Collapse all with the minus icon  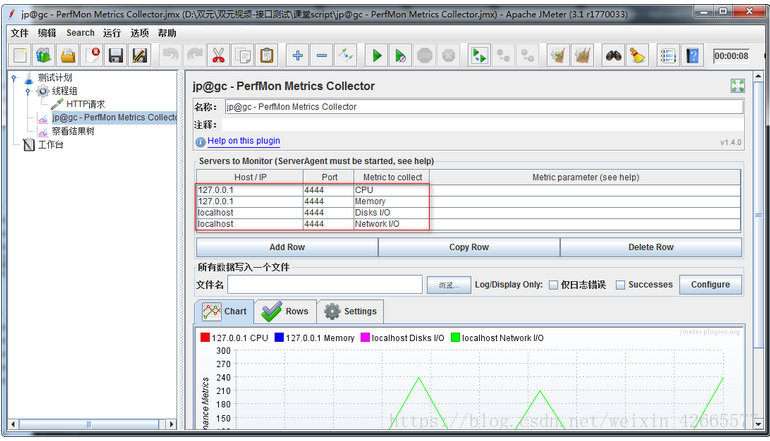tap(322, 55)
